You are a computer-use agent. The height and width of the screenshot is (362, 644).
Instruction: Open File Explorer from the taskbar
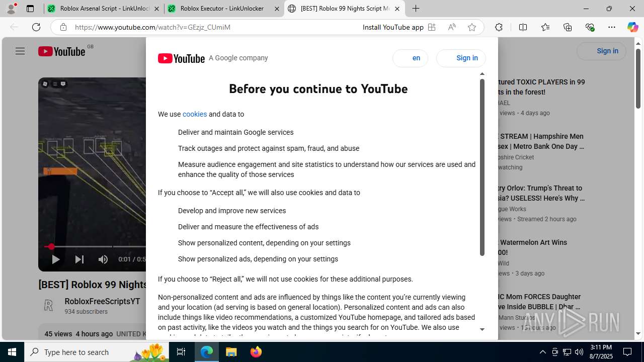(x=231, y=352)
